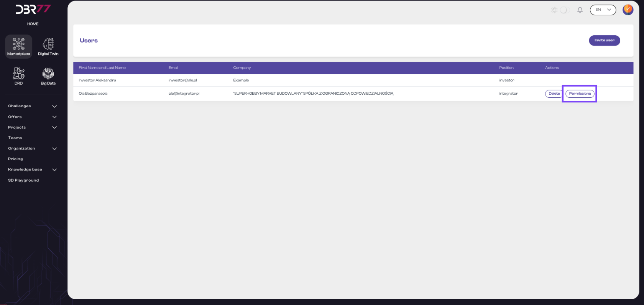
Task: Select Offers in the sidebar
Action: (x=15, y=117)
